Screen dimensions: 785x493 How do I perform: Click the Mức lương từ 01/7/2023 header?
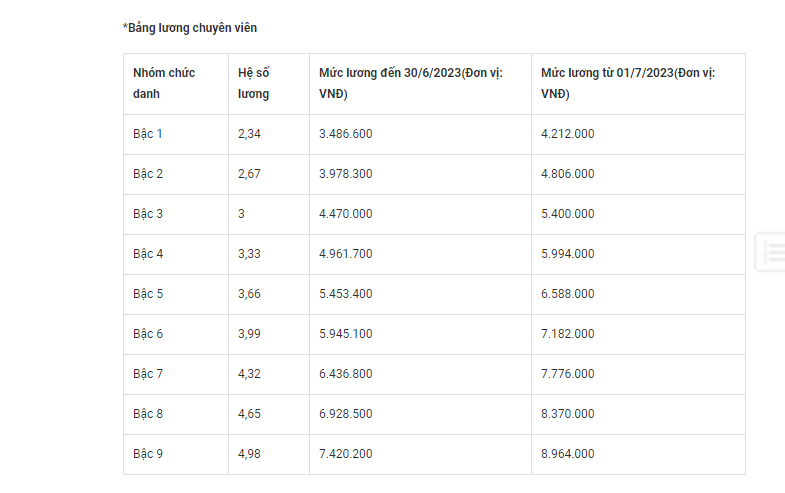point(638,84)
